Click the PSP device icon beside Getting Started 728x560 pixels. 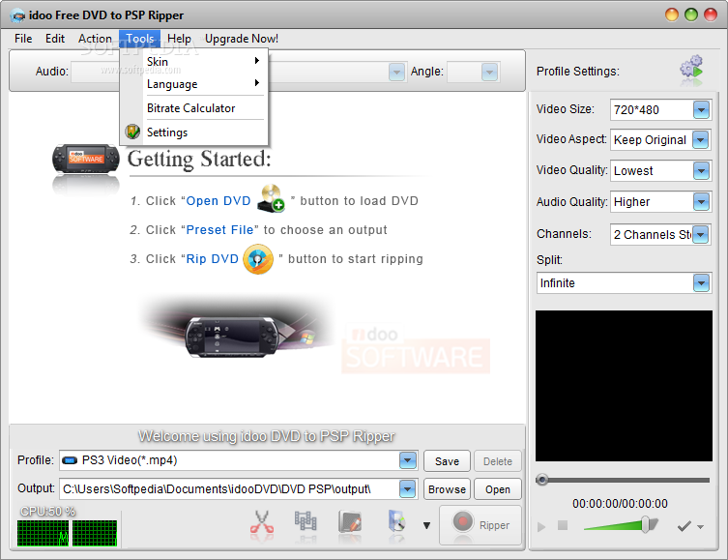(x=85, y=159)
